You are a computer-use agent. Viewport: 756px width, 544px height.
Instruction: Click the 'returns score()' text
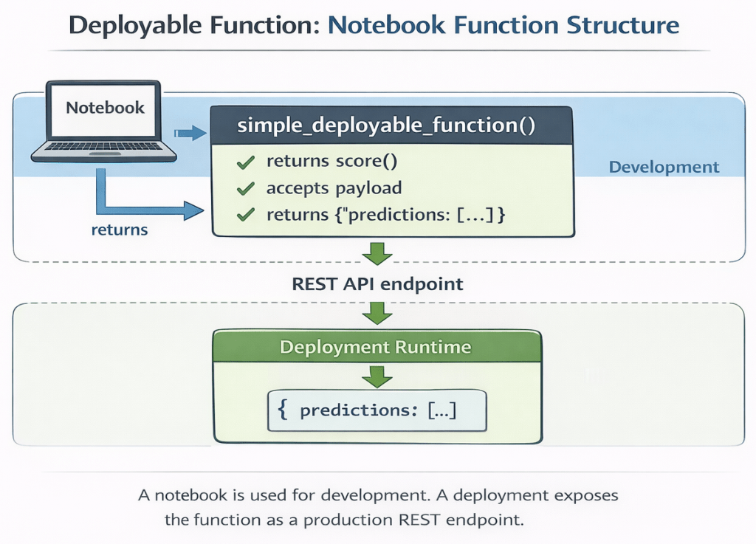(326, 162)
